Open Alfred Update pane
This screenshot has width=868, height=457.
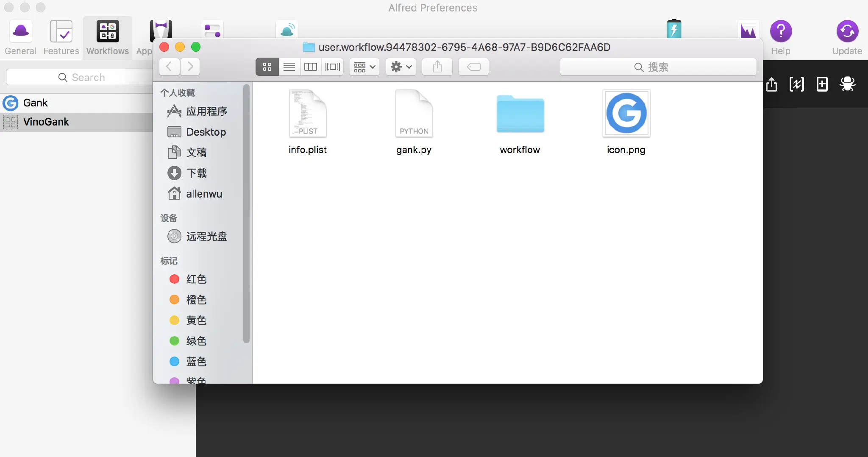pos(847,37)
